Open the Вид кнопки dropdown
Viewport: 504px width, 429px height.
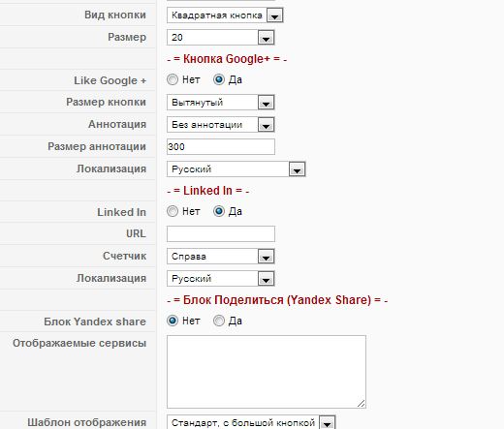coord(225,15)
